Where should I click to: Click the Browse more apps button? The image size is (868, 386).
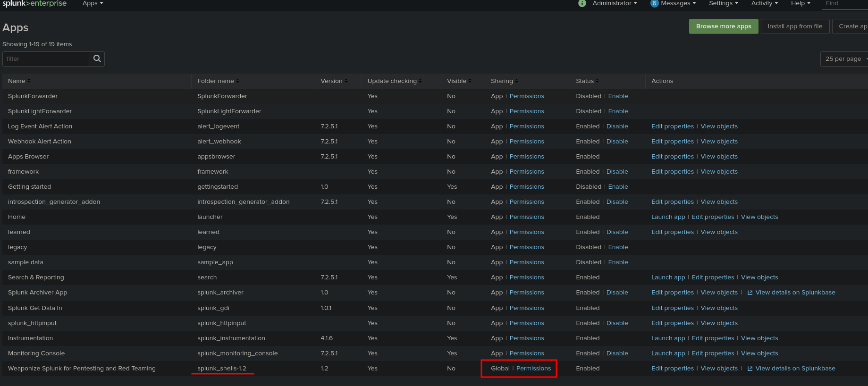724,26
